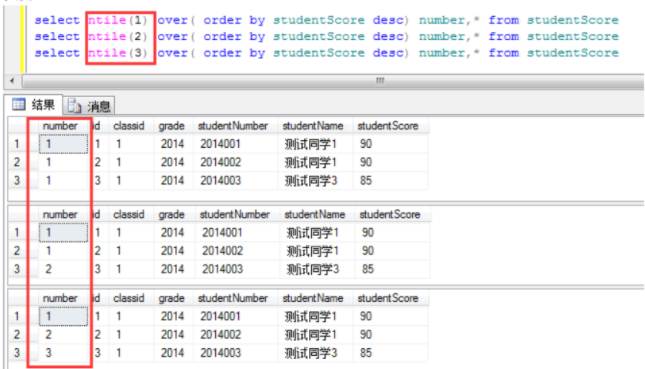Select row header 2 in third result grid
645x369 pixels.
click(17, 334)
